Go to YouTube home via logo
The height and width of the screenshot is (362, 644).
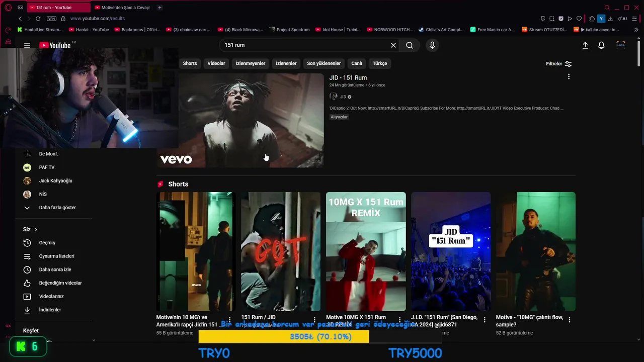(x=55, y=45)
